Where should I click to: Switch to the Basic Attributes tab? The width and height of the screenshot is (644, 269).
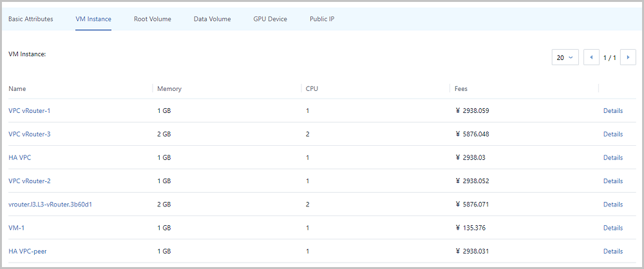(31, 19)
